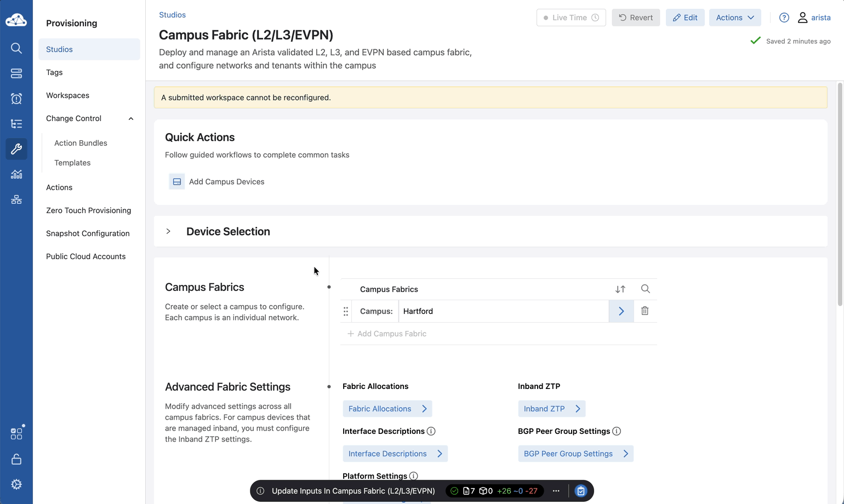The height and width of the screenshot is (504, 844).
Task: Open the Settings gear icon
Action: click(16, 484)
